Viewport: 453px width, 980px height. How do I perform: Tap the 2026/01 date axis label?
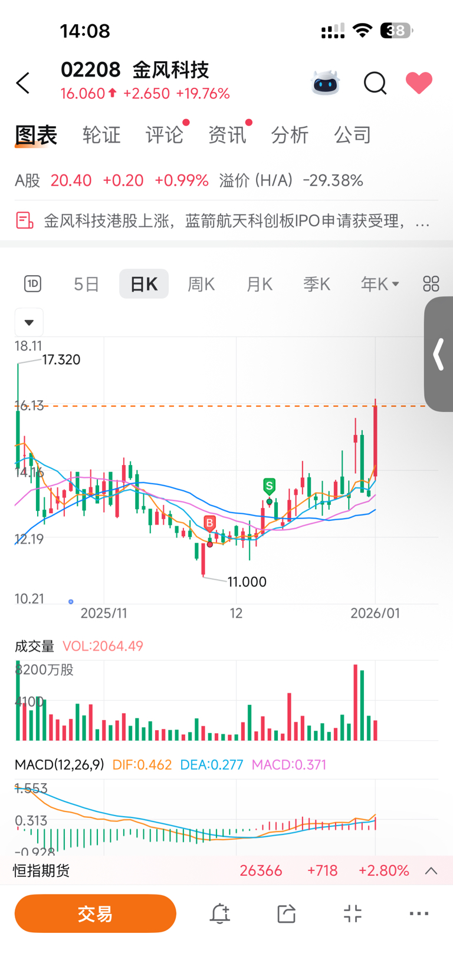[375, 613]
